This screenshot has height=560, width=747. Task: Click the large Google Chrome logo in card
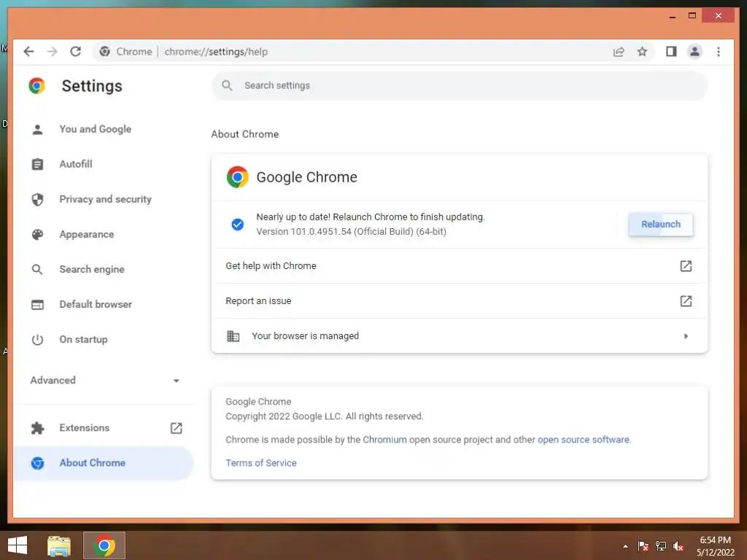click(237, 177)
